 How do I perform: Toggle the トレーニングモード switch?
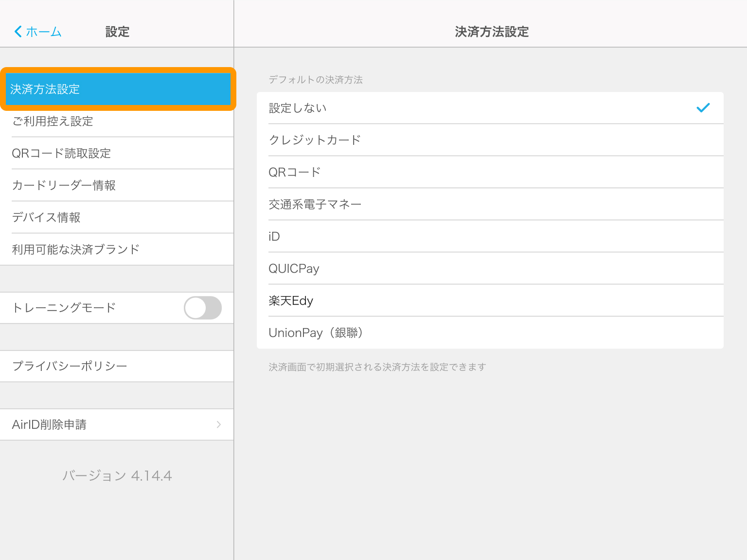pos(203,308)
